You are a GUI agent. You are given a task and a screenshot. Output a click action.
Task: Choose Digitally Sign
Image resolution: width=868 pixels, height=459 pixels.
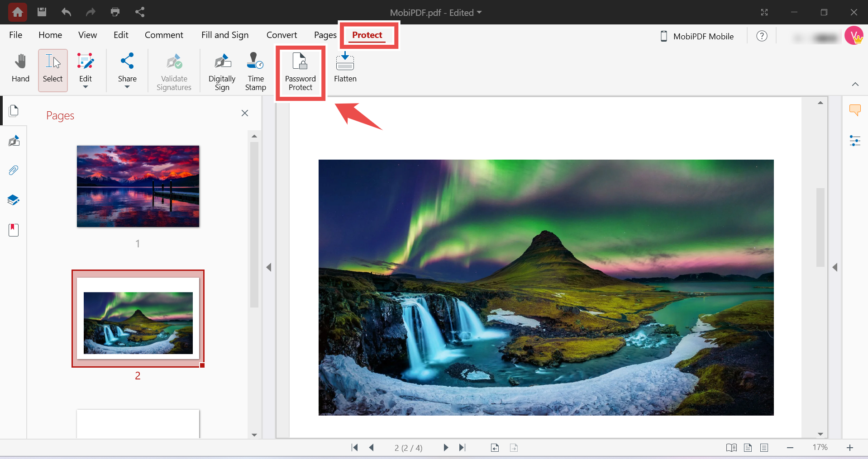(x=222, y=72)
